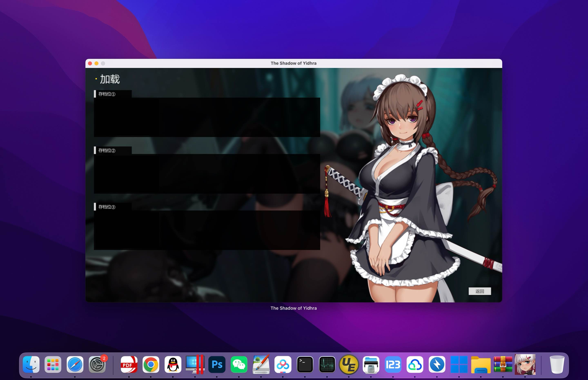Click the 存档位① slot label
Screen dimensions: 588x380
(x=107, y=94)
